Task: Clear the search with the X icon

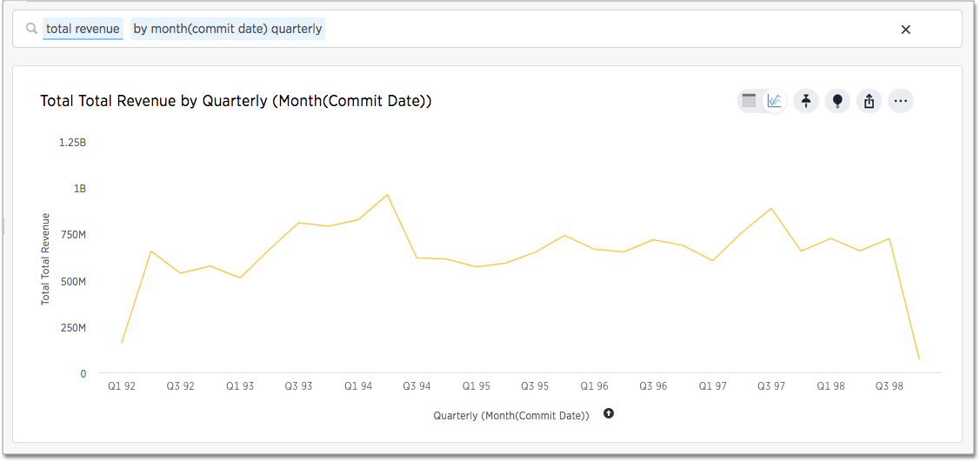Action: point(905,30)
